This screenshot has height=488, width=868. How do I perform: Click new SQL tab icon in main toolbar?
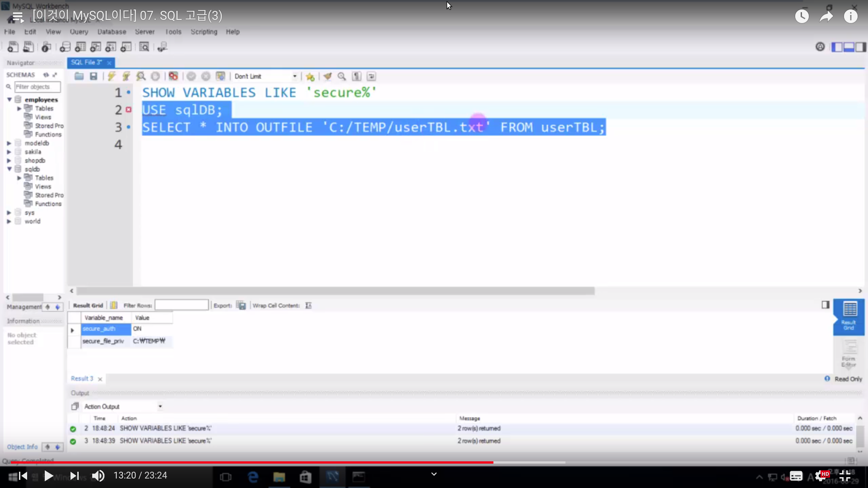13,47
